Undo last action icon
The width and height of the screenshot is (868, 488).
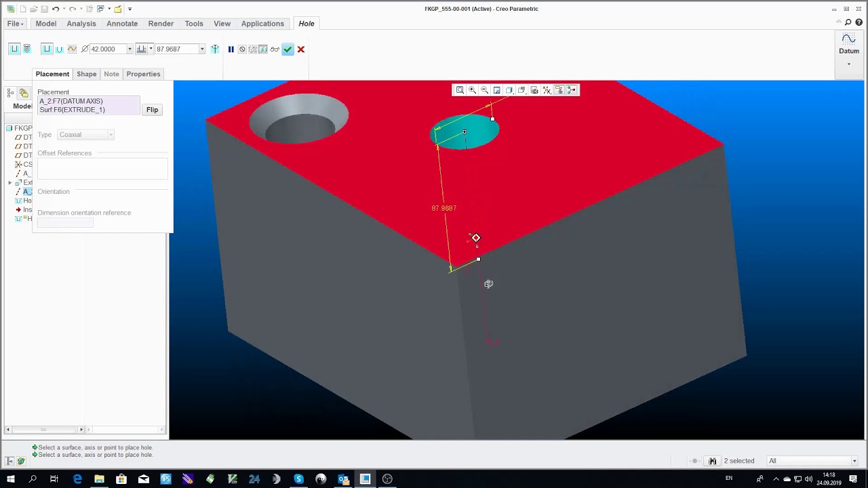[55, 9]
